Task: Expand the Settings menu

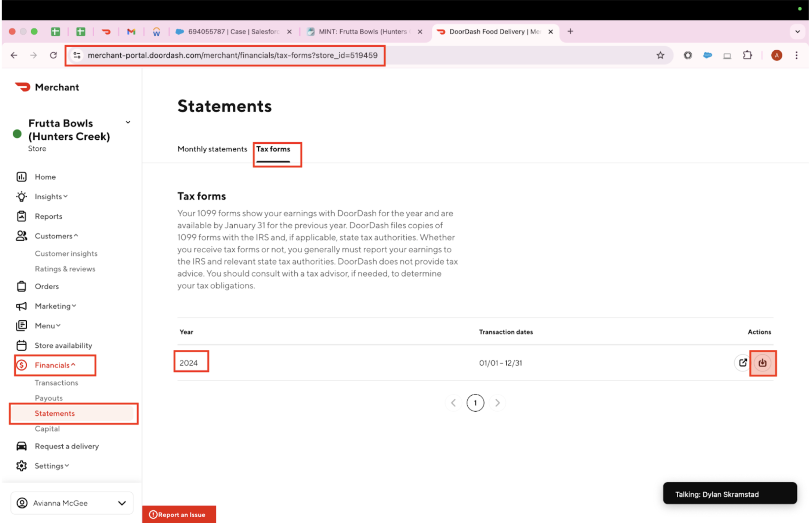Action: tap(52, 466)
